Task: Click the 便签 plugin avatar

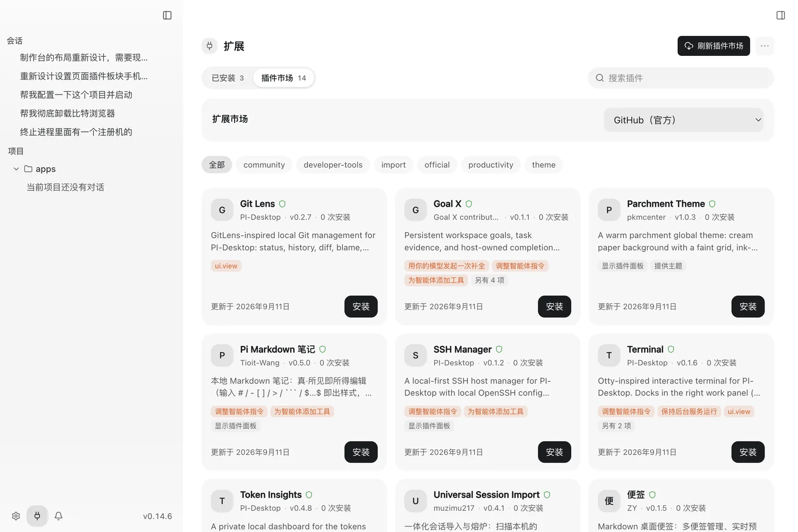Action: pos(609,501)
